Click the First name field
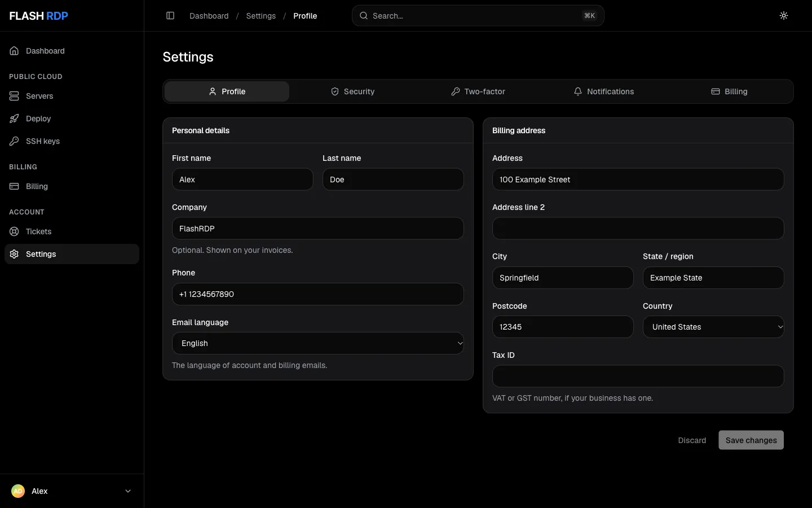The width and height of the screenshot is (812, 508). [x=242, y=179]
